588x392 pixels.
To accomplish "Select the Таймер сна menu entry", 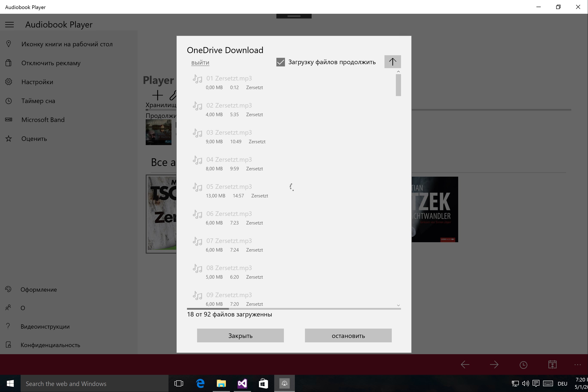I will (x=38, y=101).
